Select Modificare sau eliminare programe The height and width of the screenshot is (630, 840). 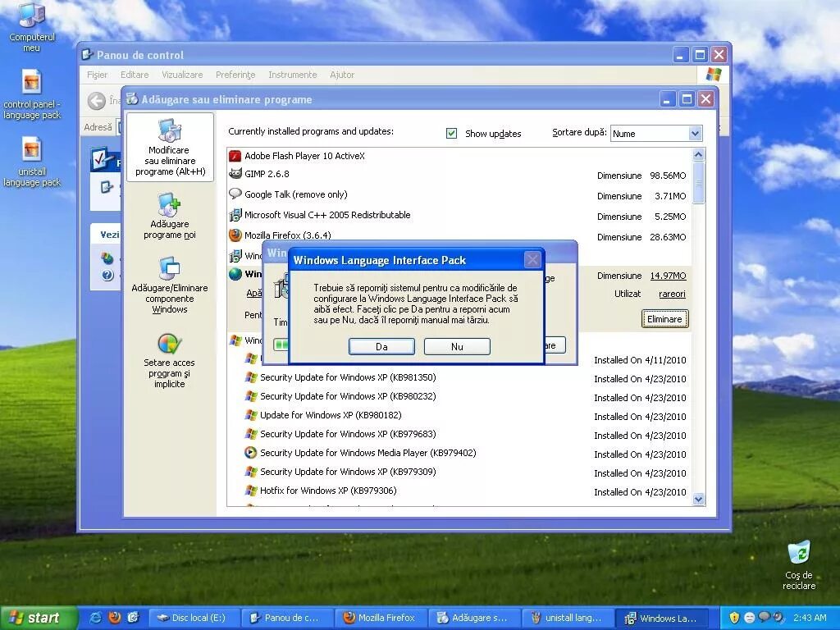tap(170, 148)
